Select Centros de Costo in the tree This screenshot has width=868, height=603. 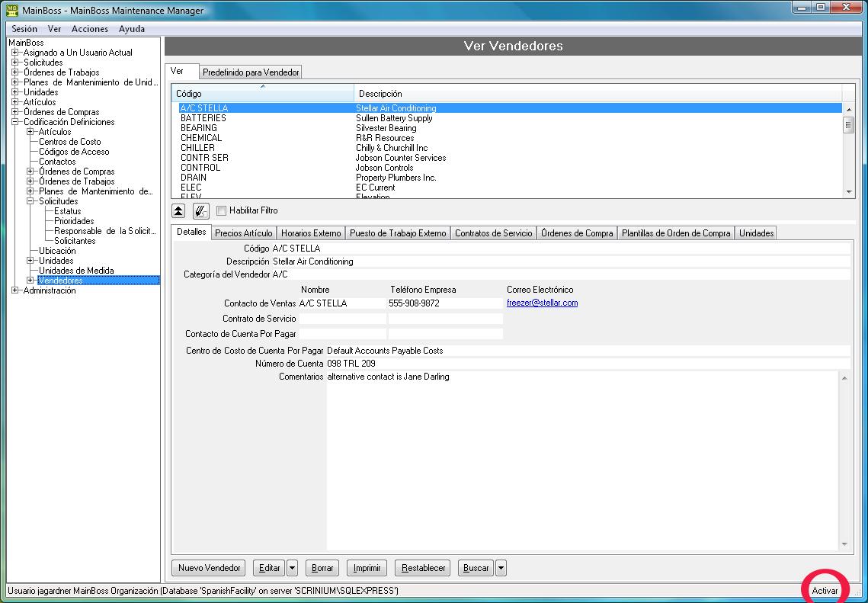70,142
